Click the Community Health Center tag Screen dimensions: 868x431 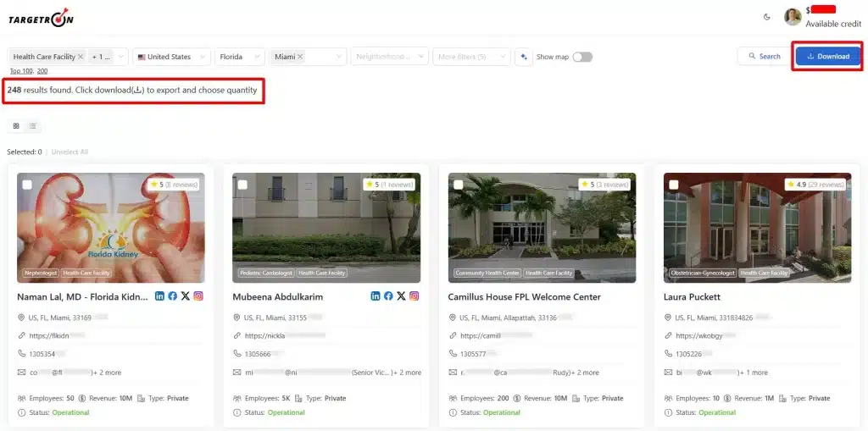487,273
